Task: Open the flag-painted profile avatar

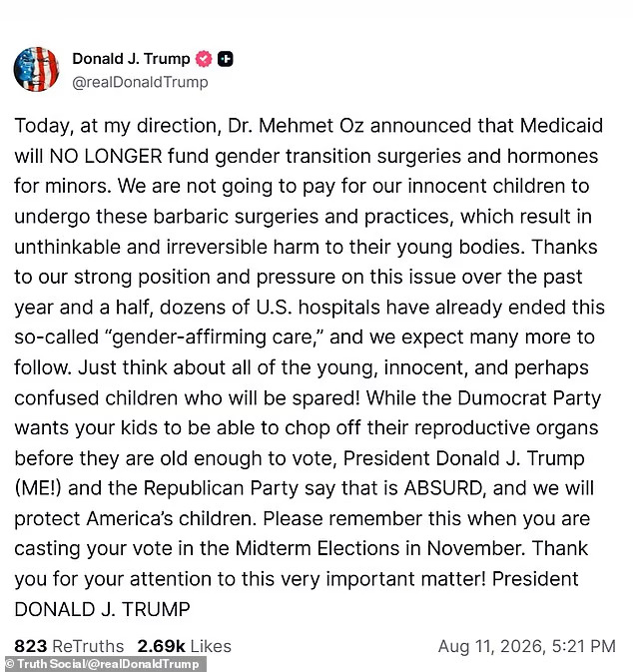Action: tap(36, 69)
